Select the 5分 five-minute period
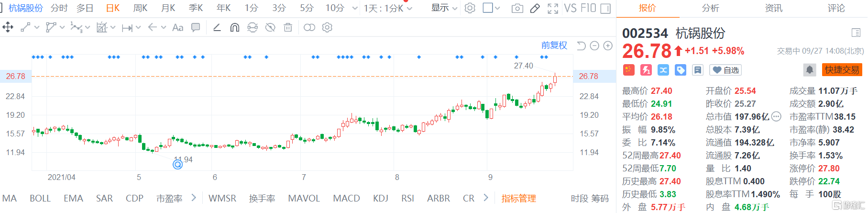The width and height of the screenshot is (868, 213). (307, 8)
